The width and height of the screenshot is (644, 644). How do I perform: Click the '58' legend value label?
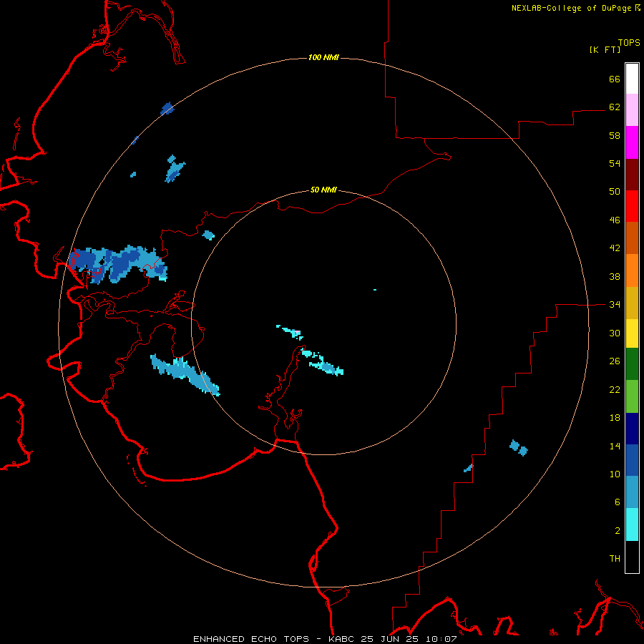tap(615, 135)
